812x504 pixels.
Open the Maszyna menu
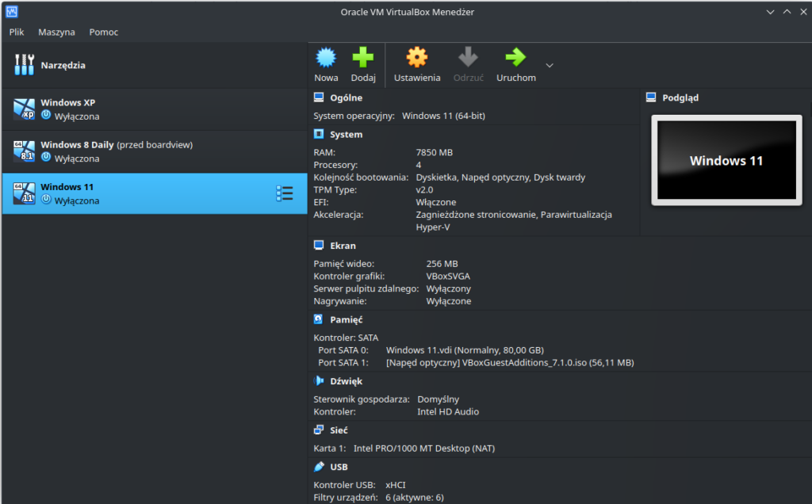point(56,32)
